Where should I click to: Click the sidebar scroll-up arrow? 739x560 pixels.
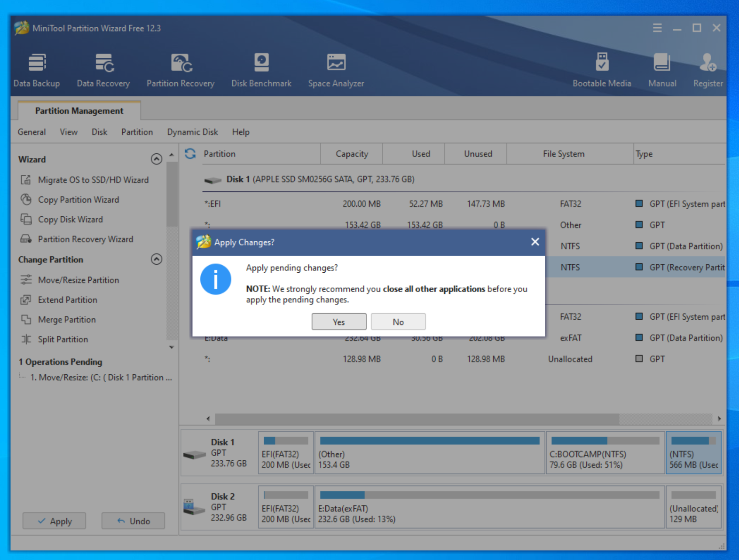tap(172, 155)
